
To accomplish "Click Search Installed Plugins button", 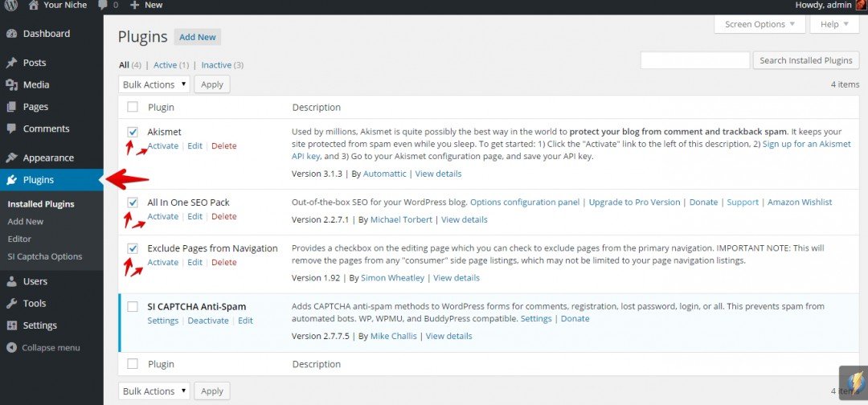I will (x=806, y=60).
